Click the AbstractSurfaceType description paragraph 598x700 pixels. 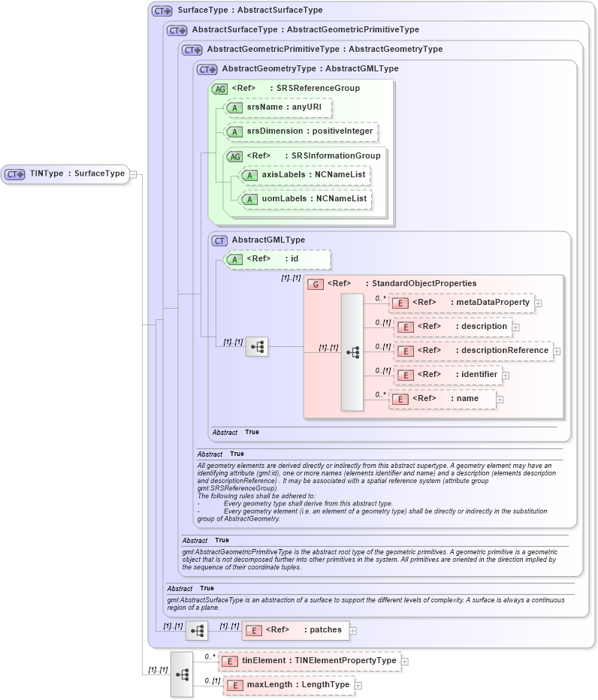pos(366,604)
